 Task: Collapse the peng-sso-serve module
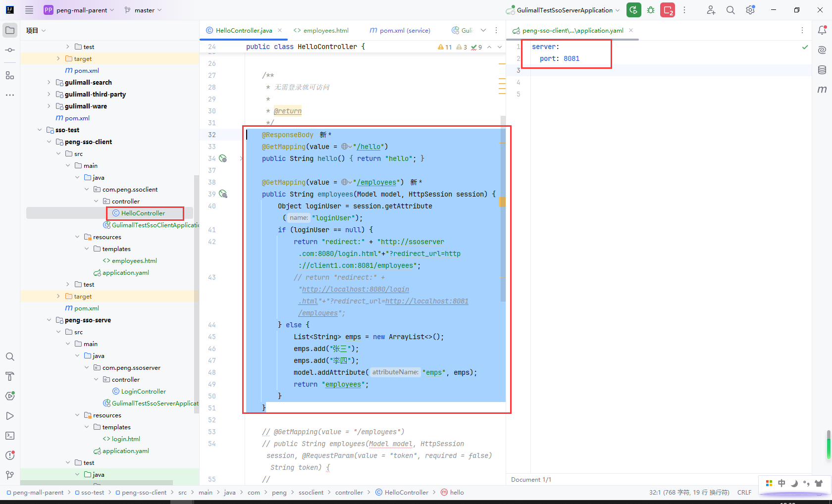(49, 320)
